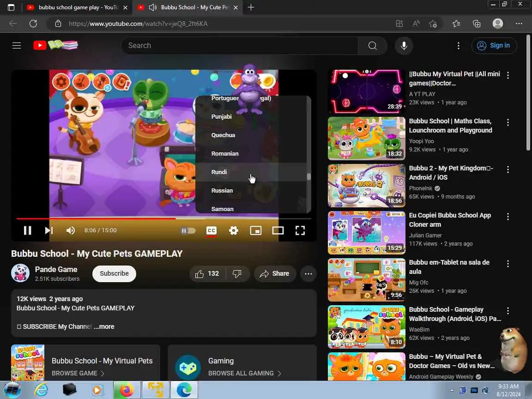Focus the YouTube search field
This screenshot has height=399, width=532.
coord(240,45)
